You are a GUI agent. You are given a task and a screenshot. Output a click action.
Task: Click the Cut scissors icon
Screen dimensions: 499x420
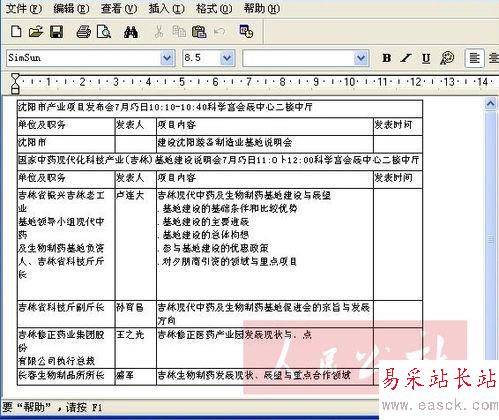(x=159, y=32)
